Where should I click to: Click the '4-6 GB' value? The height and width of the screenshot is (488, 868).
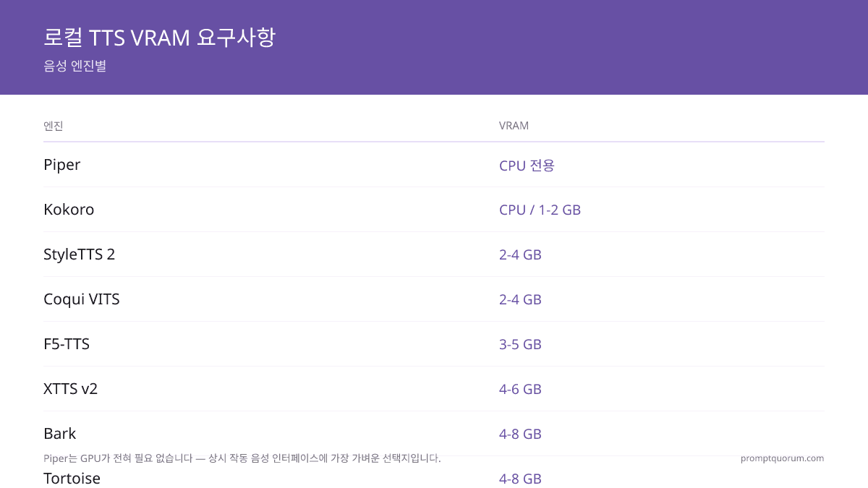tap(520, 389)
